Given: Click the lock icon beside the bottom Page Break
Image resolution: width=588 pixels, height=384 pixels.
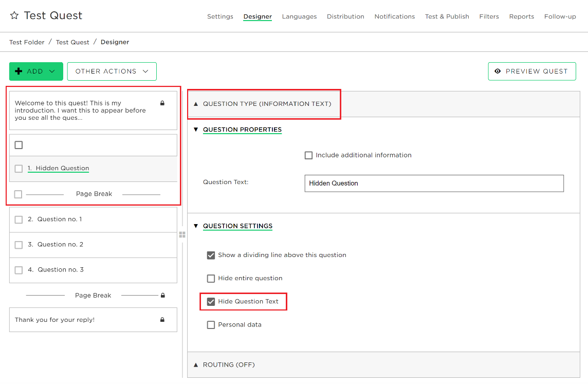Looking at the screenshot, I should (x=163, y=296).
